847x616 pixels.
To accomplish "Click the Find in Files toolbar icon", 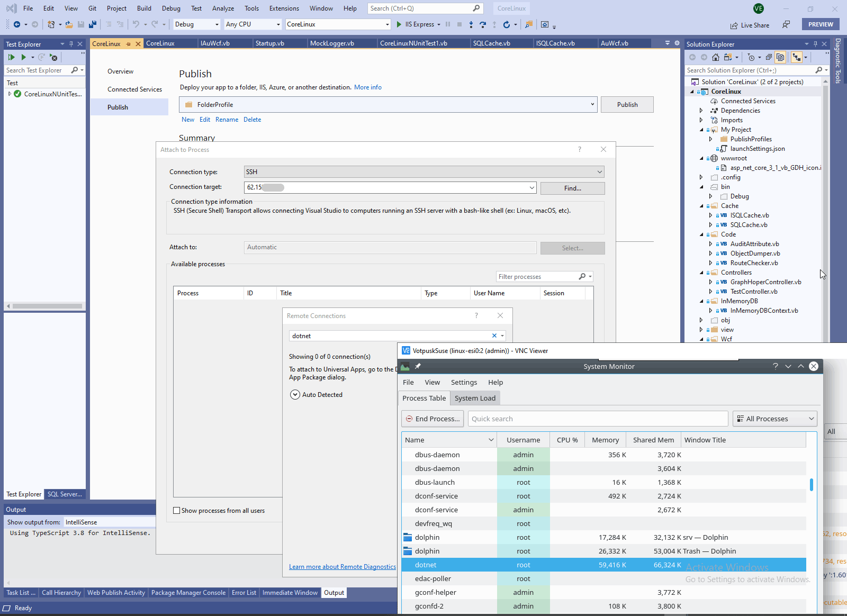I will 528,24.
